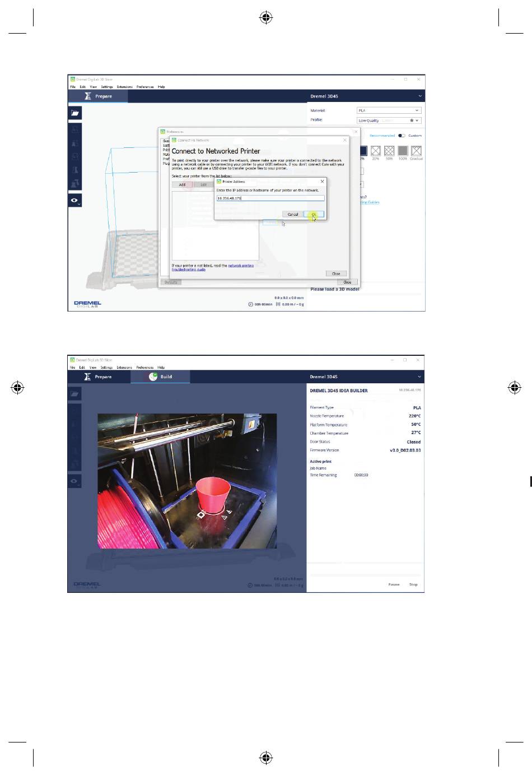Open the File menu in the upper screenshot
Image resolution: width=532 pixels, height=775 pixels.
pos(73,87)
